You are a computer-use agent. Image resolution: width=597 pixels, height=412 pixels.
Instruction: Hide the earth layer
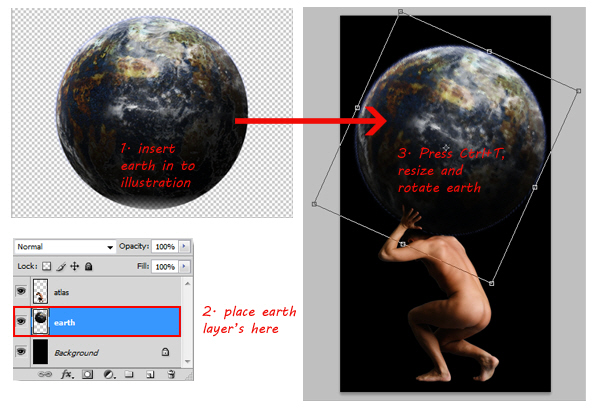point(21,321)
